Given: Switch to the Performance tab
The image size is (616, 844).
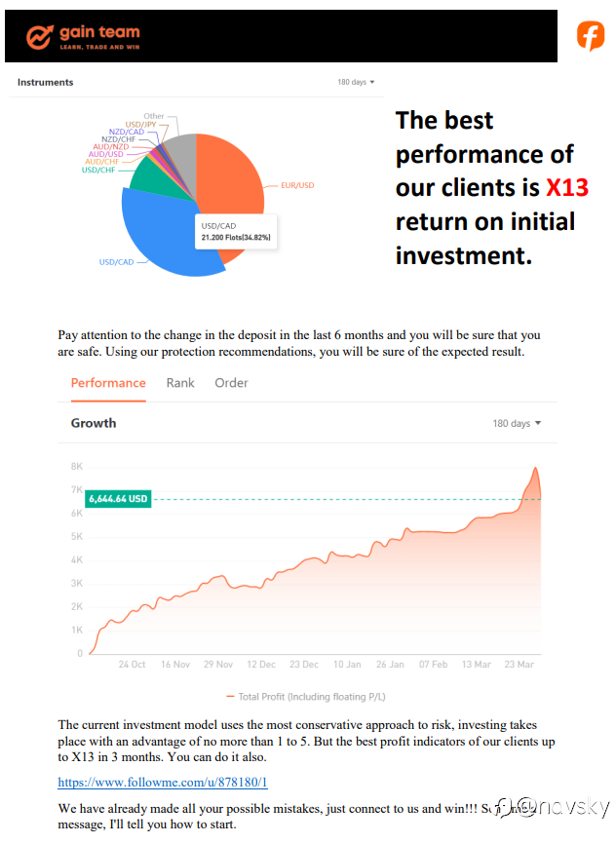Looking at the screenshot, I should click(108, 383).
